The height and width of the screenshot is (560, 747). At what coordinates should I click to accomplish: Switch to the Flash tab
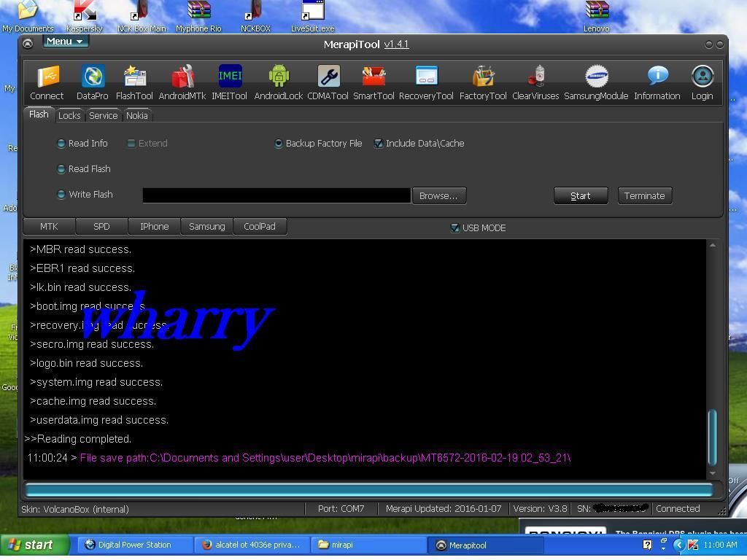click(x=39, y=114)
